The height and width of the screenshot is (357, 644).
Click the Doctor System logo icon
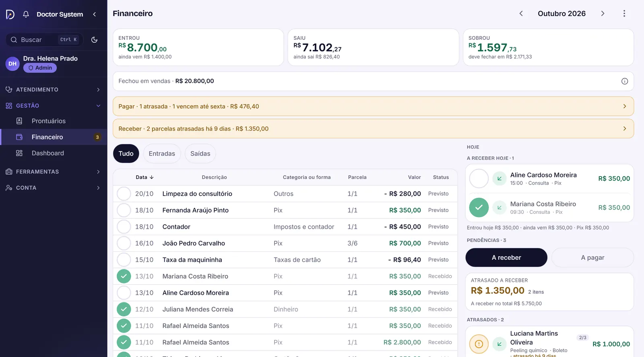pyautogui.click(x=10, y=14)
